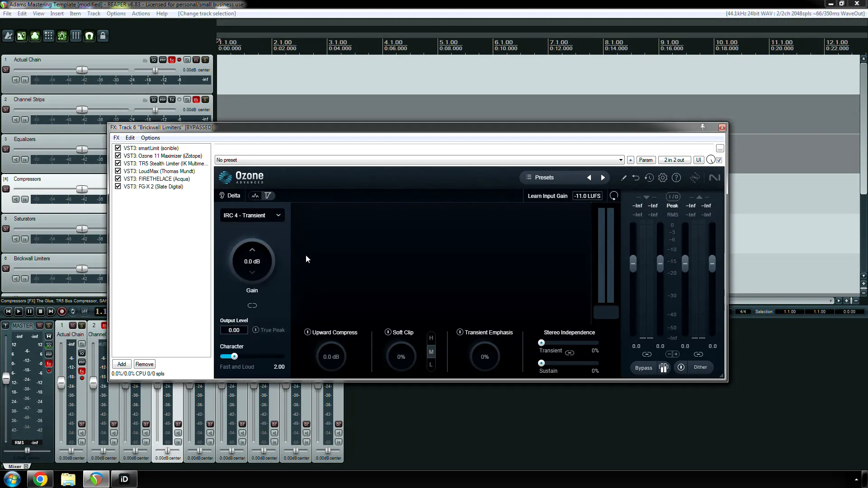Click Ozone undo arrow icon
Screen dimensions: 868x488
(x=636, y=178)
